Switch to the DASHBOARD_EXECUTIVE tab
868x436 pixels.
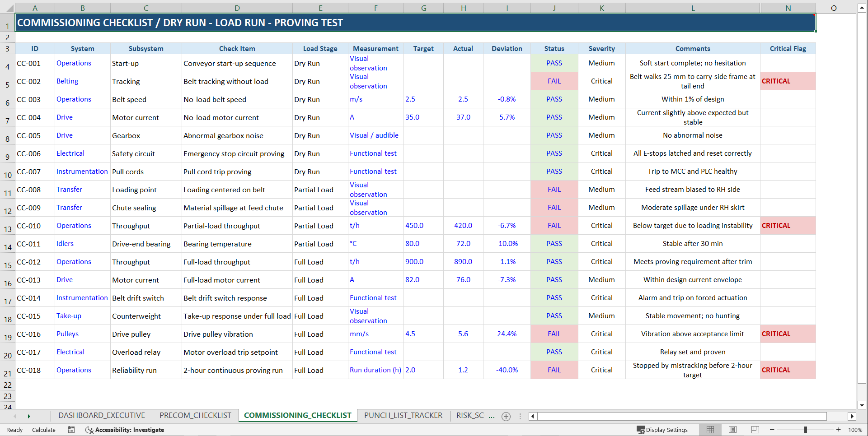[x=101, y=415]
